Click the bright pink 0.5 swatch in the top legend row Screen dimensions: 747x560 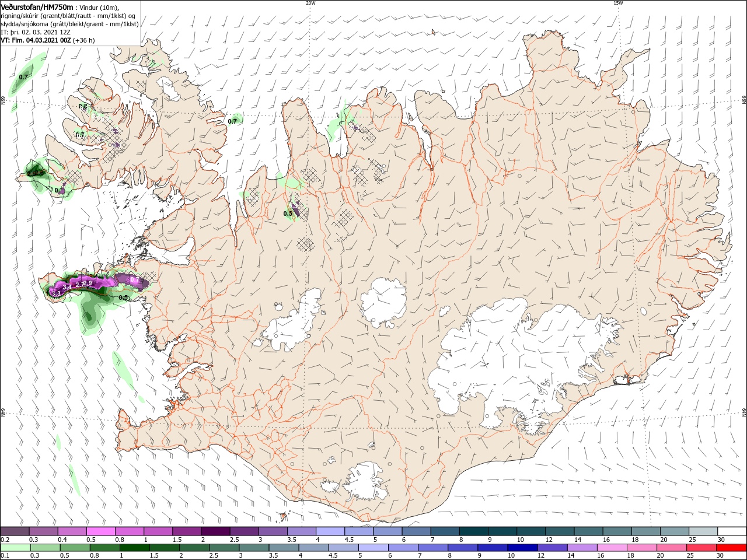pos(100,531)
